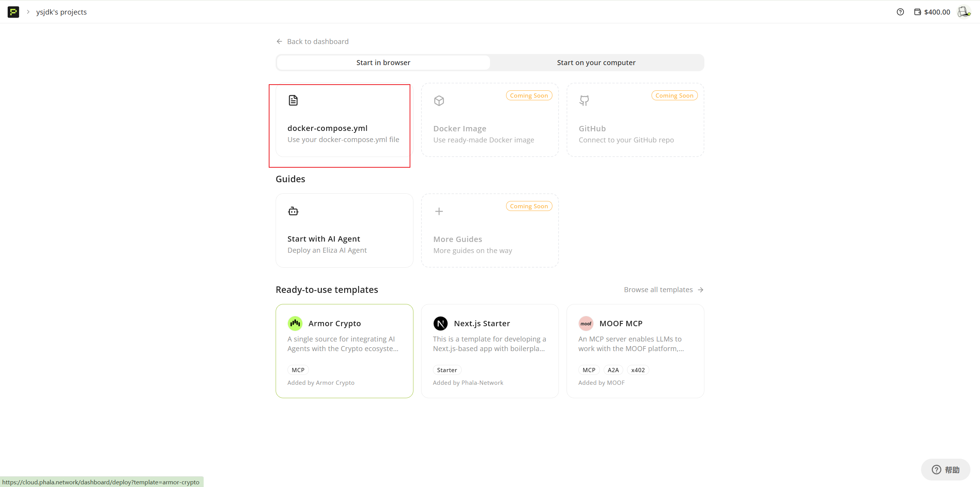This screenshot has height=487, width=980.
Task: Click the Coming Soon badge on More Guides
Action: 529,206
